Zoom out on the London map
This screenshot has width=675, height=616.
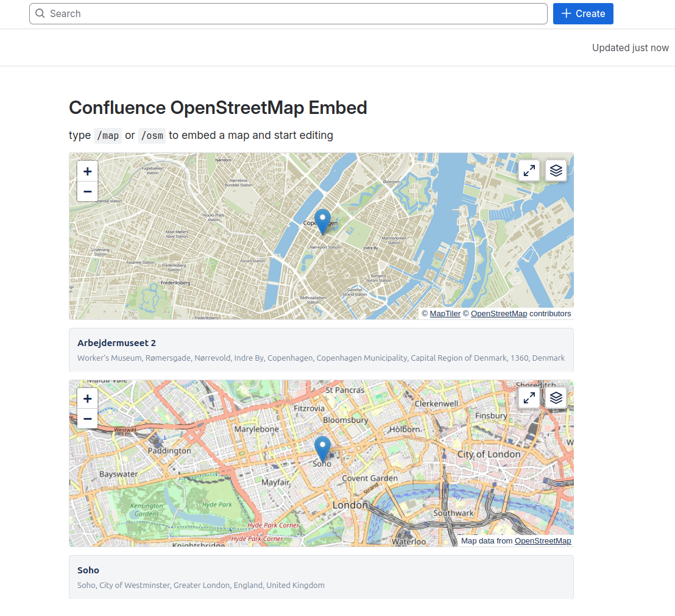(87, 419)
